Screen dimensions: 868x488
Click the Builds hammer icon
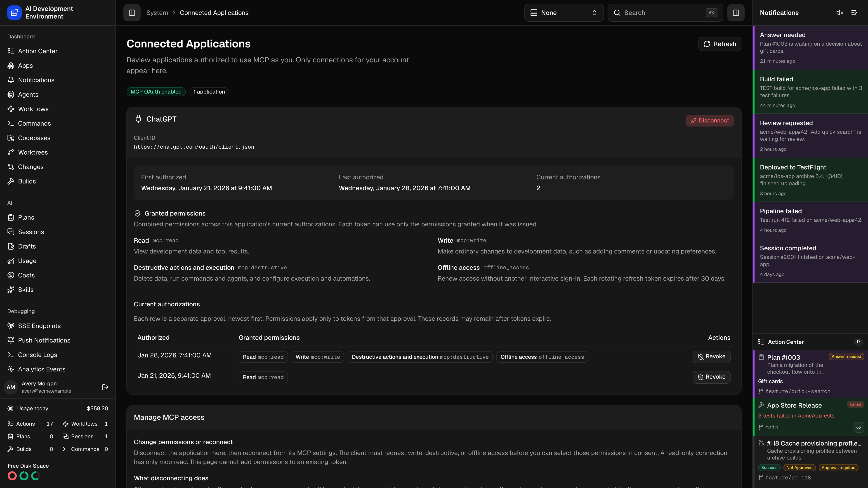pos(11,181)
